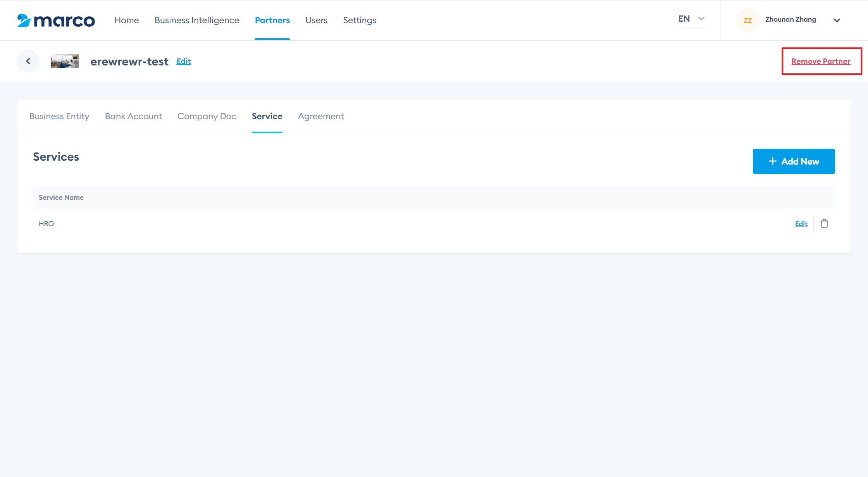Screen dimensions: 868x477
Task: Click the back arrow button
Action: tap(28, 61)
